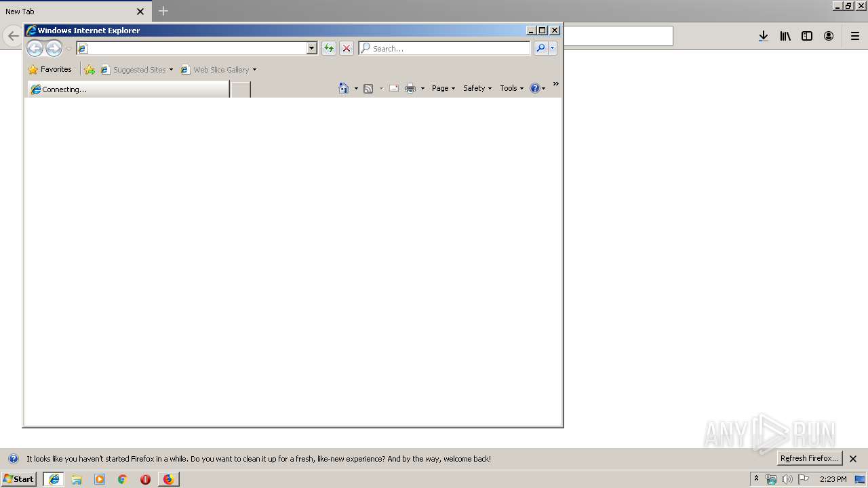Click the Help question mark icon
Viewport: 868px width, 488px height.
coord(535,88)
